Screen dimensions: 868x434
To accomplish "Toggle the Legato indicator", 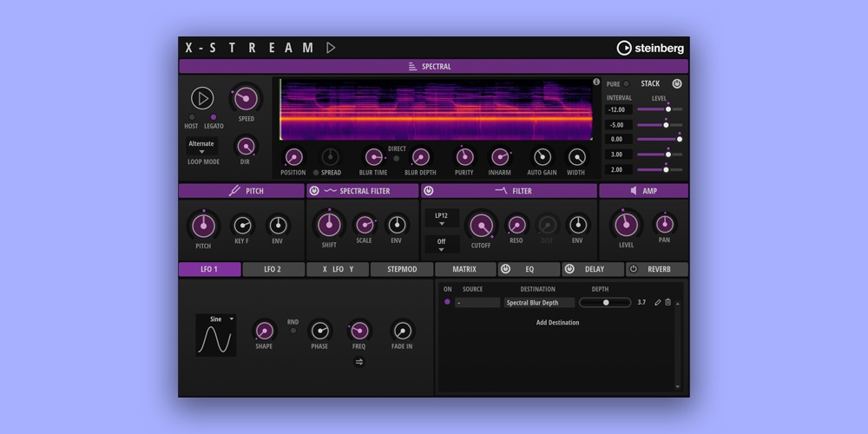I will click(214, 117).
